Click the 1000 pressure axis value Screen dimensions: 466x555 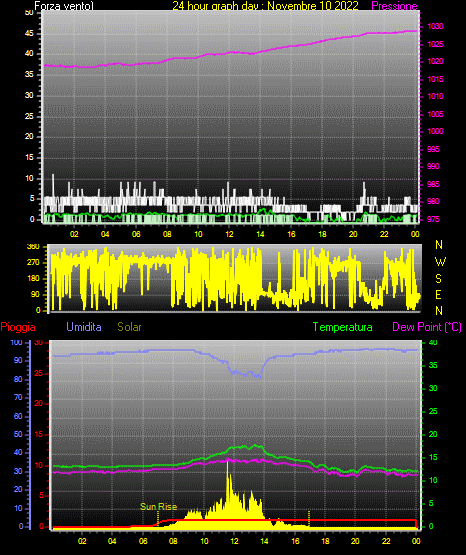(435, 131)
